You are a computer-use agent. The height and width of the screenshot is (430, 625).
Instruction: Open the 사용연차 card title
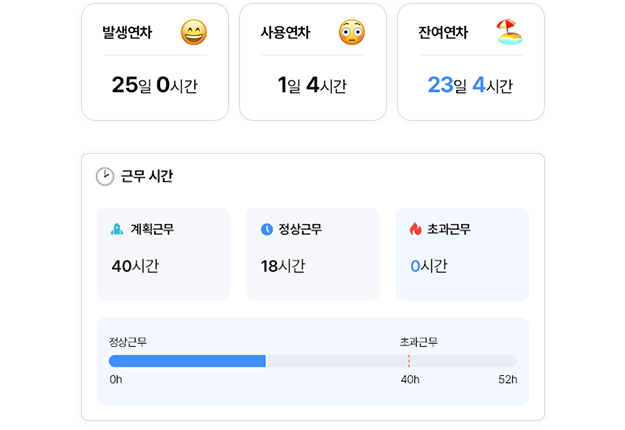(x=285, y=33)
